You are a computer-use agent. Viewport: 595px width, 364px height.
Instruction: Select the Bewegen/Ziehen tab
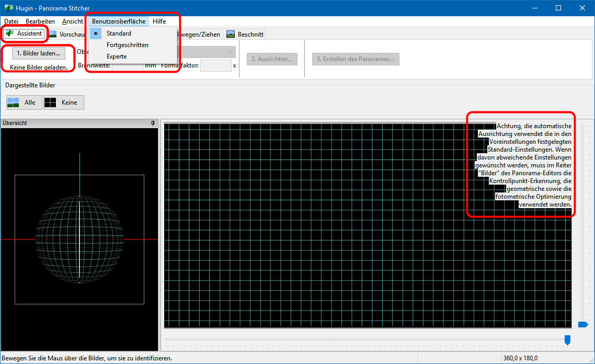pos(199,34)
